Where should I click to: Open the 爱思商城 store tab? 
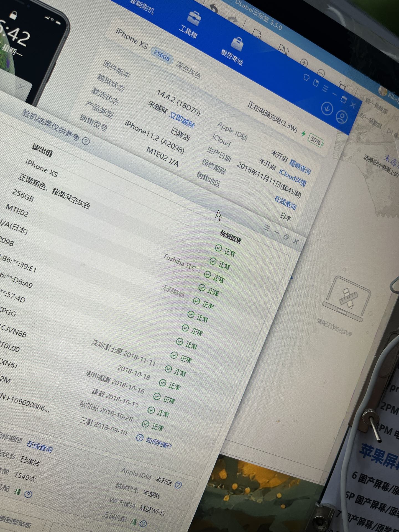point(233,51)
